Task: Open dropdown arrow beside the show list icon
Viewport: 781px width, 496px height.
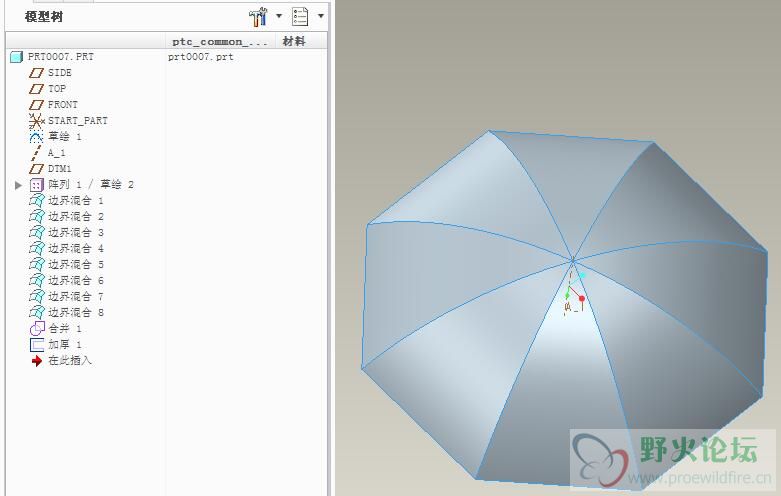Action: tap(321, 16)
